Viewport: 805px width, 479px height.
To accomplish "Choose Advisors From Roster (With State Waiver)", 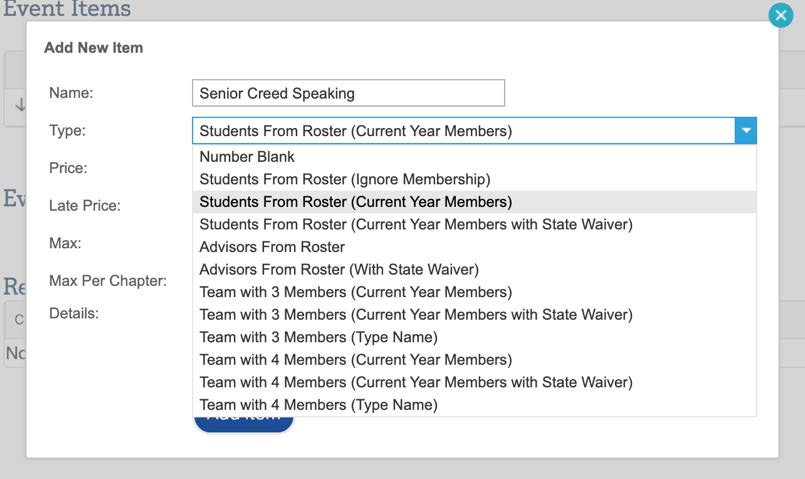I will coord(339,269).
